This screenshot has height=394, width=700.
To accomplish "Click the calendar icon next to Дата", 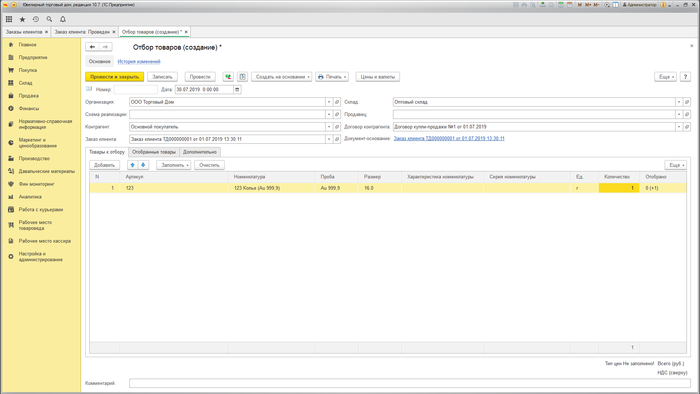I will [237, 90].
